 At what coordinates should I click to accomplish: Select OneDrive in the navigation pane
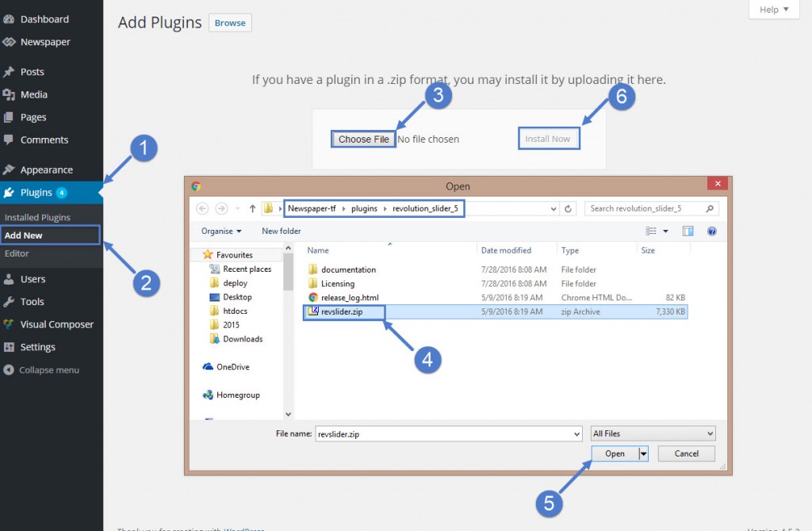[232, 367]
